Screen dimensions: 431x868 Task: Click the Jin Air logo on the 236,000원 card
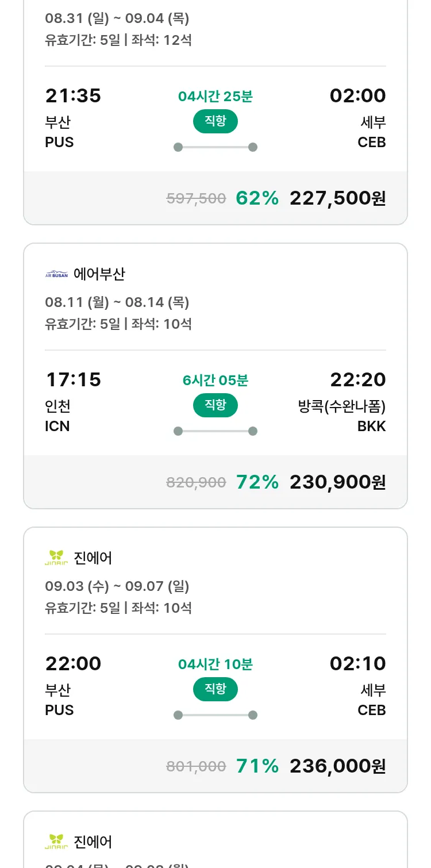tap(56, 558)
